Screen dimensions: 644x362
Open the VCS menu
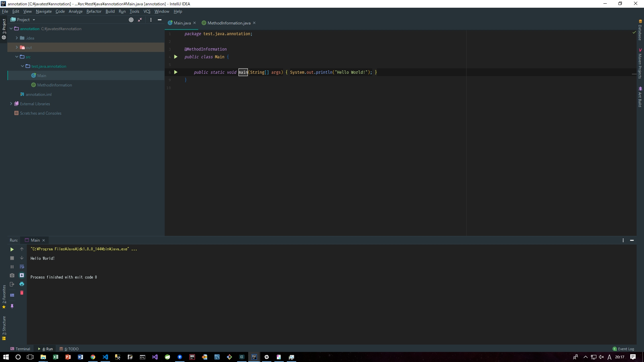(147, 11)
